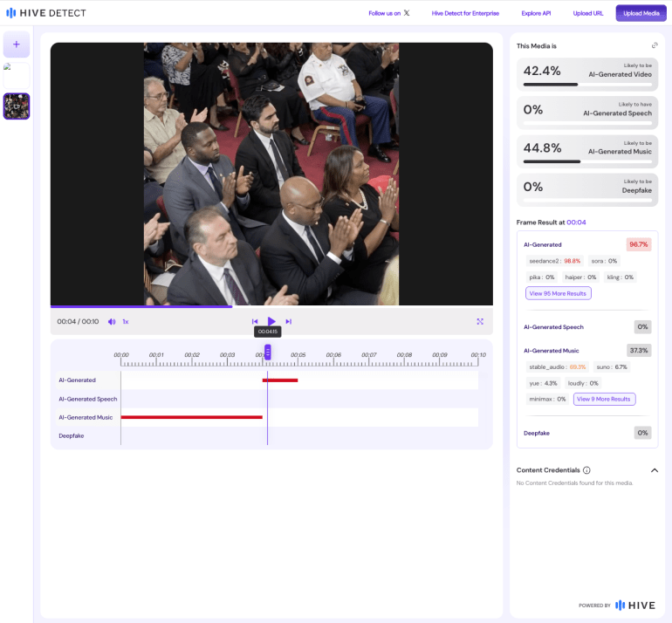Play the video
Screen dimensions: 672x623
(271, 321)
